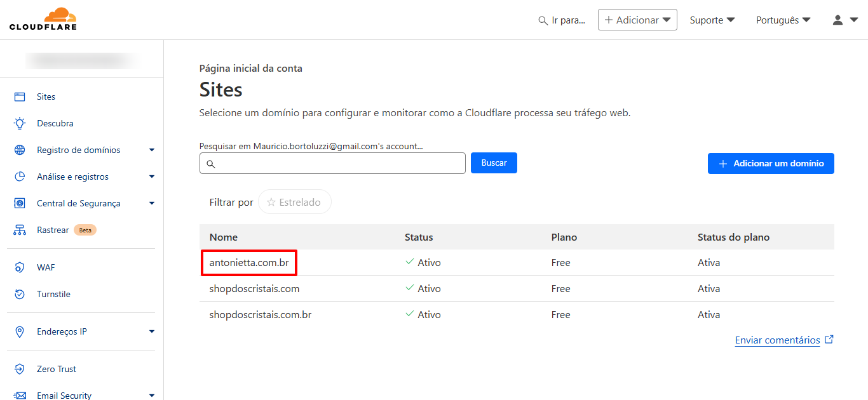Image resolution: width=868 pixels, height=400 pixels.
Task: Toggle the Estrelado starred filter
Action: pyautogui.click(x=294, y=202)
